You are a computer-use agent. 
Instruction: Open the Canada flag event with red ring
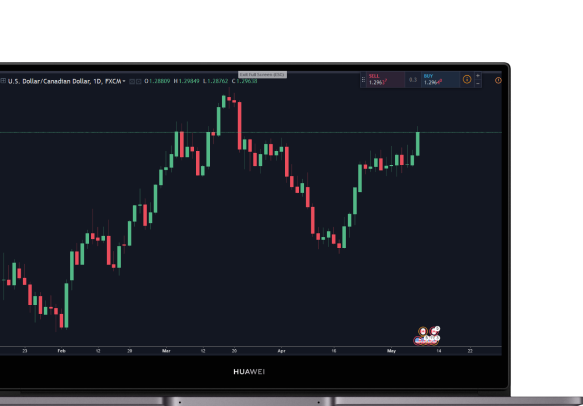434,331
